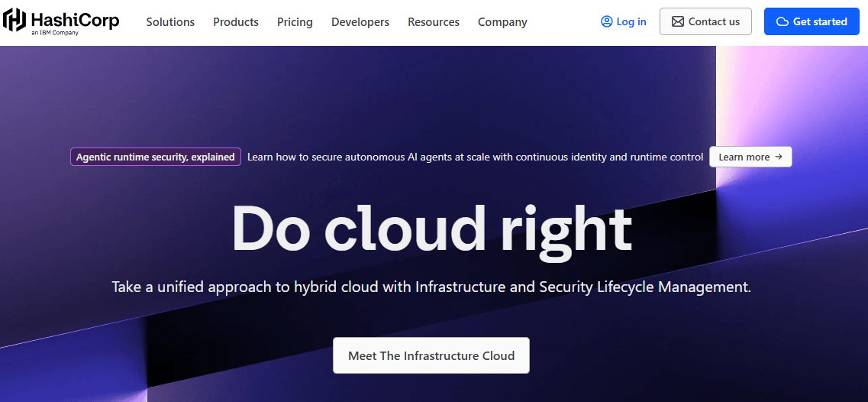The width and height of the screenshot is (868, 402).
Task: Click the Agentic runtime security, explained badge
Action: coord(156,157)
